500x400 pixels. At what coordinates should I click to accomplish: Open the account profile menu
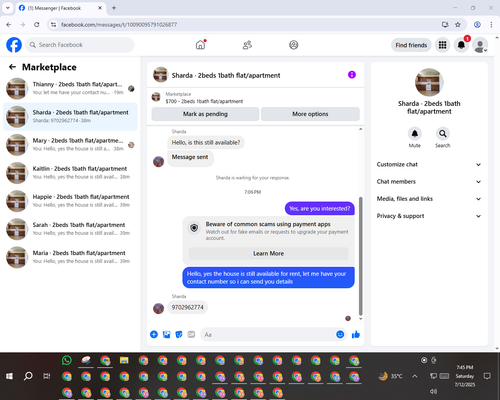pyautogui.click(x=480, y=45)
